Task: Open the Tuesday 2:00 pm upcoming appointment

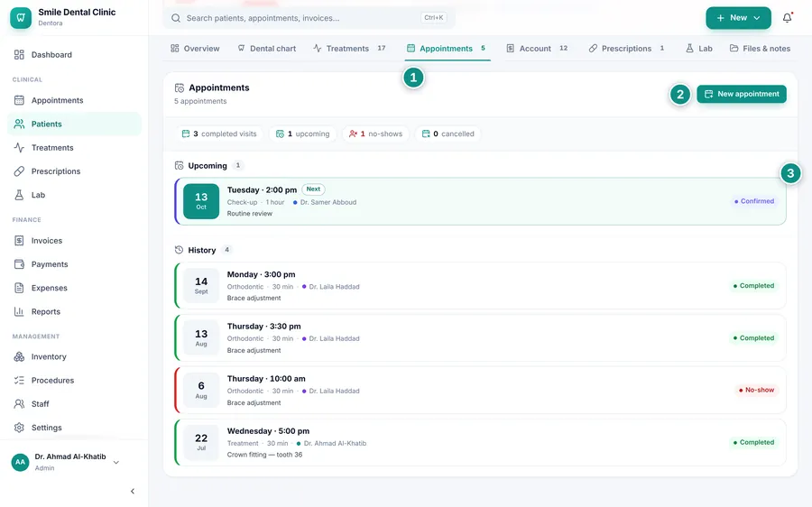Action: click(480, 201)
